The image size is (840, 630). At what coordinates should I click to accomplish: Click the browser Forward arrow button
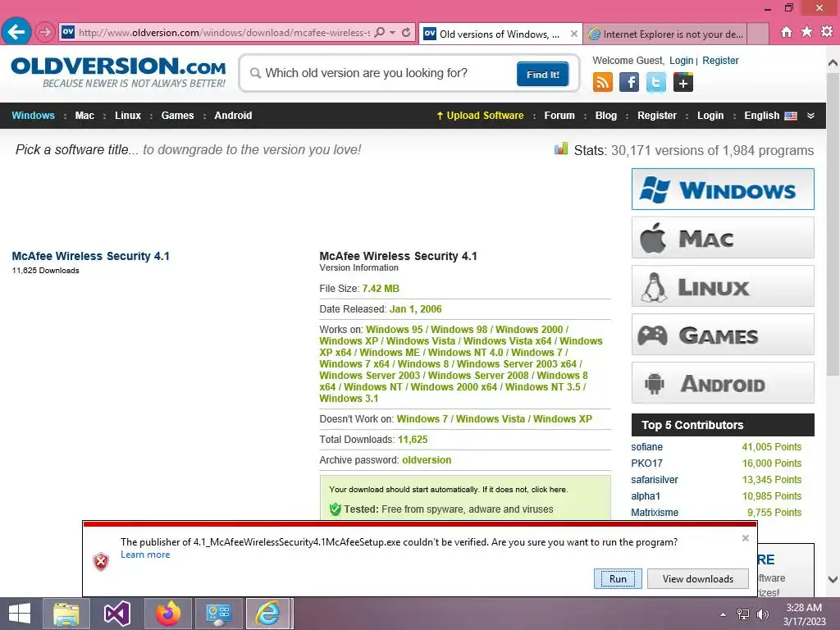(45, 32)
